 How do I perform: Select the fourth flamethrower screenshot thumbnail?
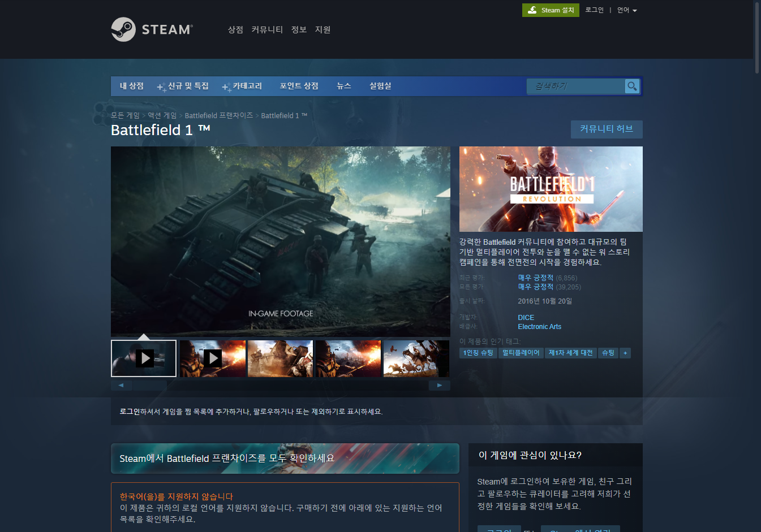coord(349,358)
